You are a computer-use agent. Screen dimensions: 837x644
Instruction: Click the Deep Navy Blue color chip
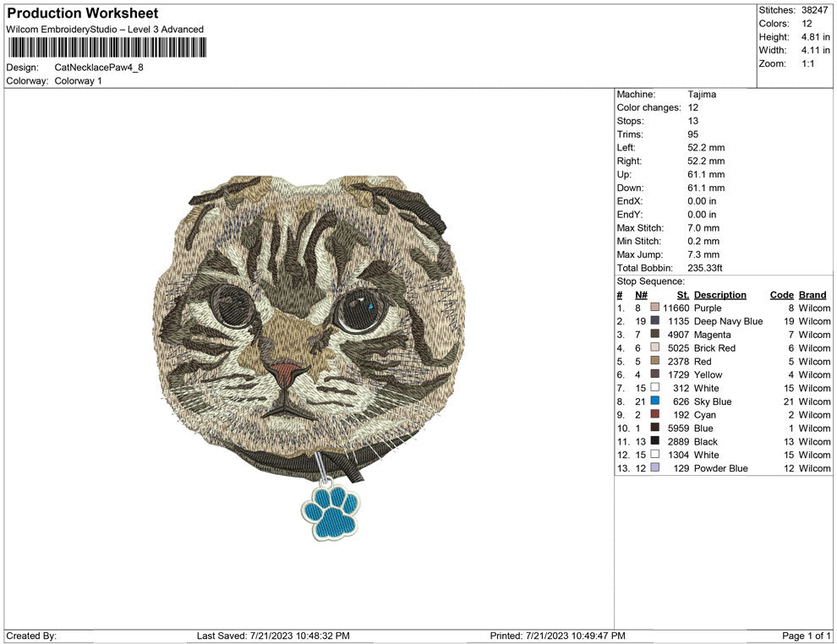[x=654, y=321]
